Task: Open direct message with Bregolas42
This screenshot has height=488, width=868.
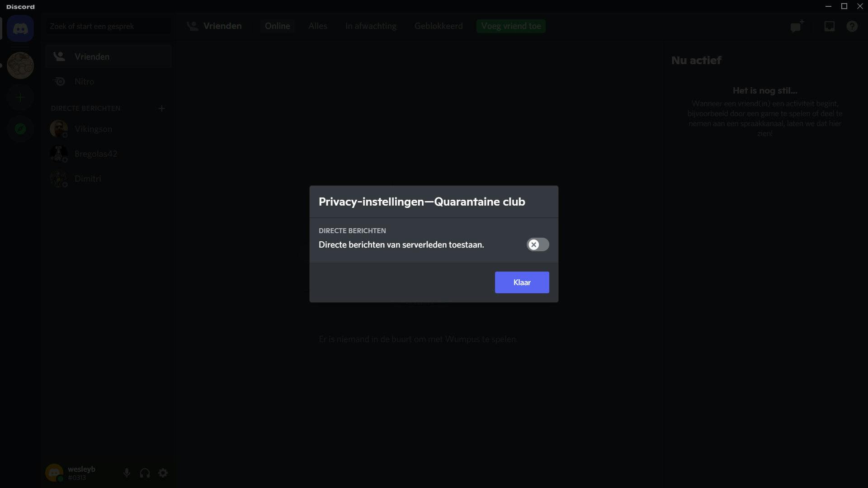Action: (x=95, y=154)
